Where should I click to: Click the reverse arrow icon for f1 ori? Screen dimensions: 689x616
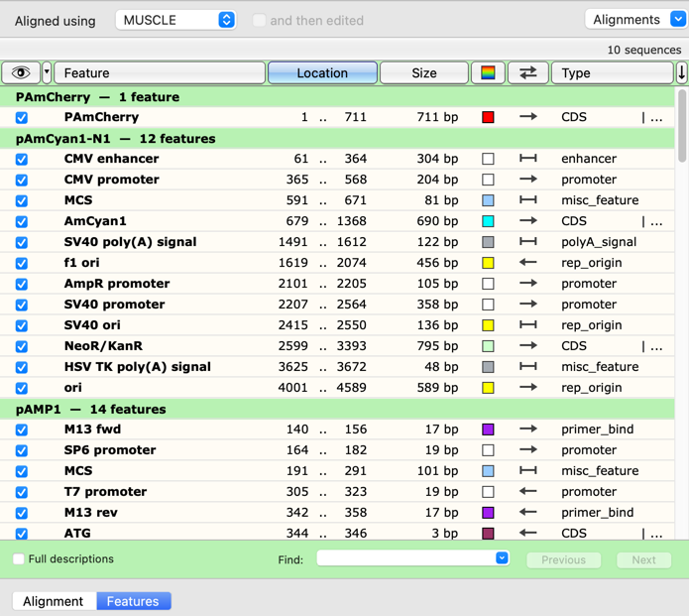[x=527, y=263]
